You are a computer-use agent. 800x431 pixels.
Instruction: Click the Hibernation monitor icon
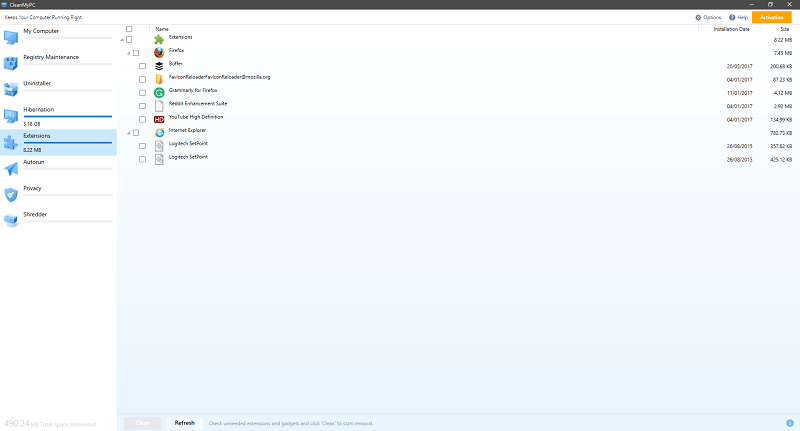pyautogui.click(x=11, y=116)
